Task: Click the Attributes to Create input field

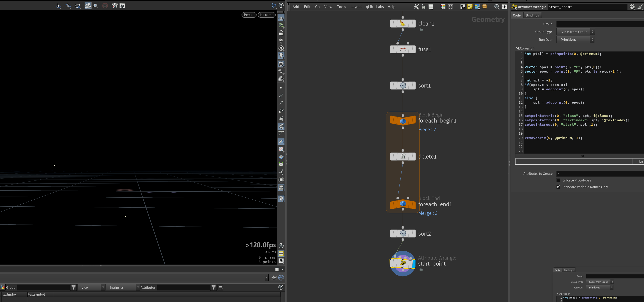Action: point(600,174)
